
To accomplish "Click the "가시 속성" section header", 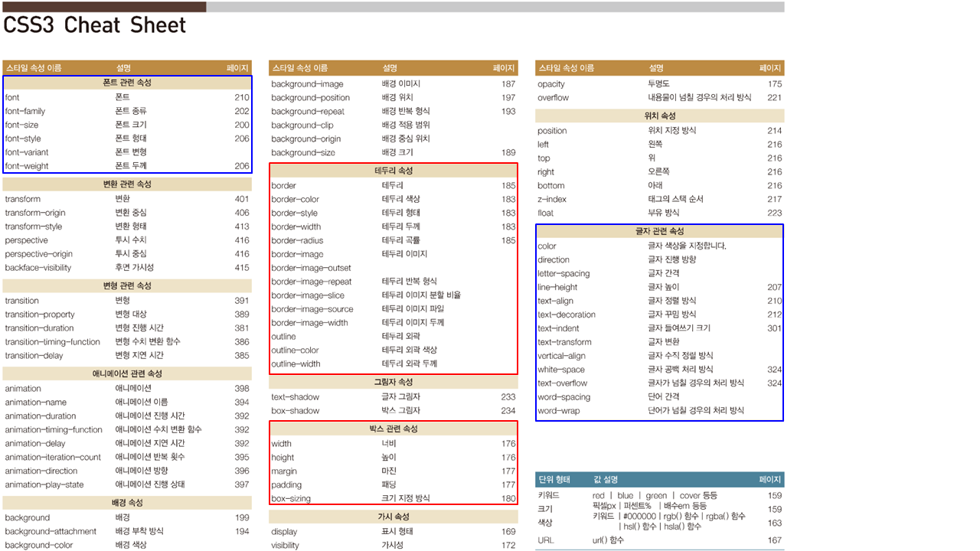I will point(394,517).
